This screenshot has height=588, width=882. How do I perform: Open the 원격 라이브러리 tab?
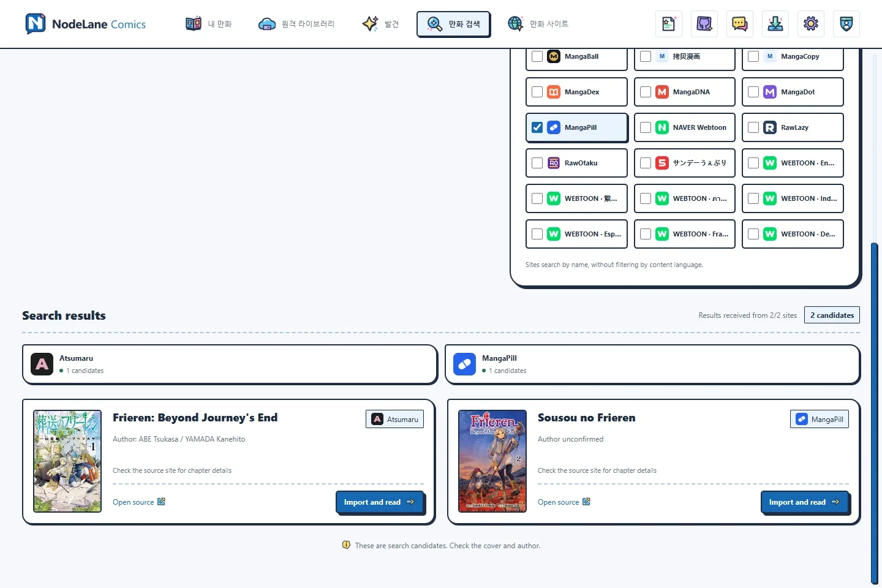pos(296,24)
